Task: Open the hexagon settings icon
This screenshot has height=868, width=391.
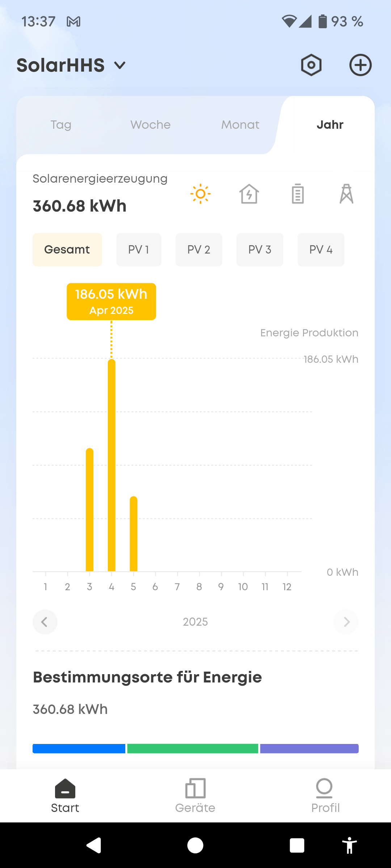Action: point(311,65)
